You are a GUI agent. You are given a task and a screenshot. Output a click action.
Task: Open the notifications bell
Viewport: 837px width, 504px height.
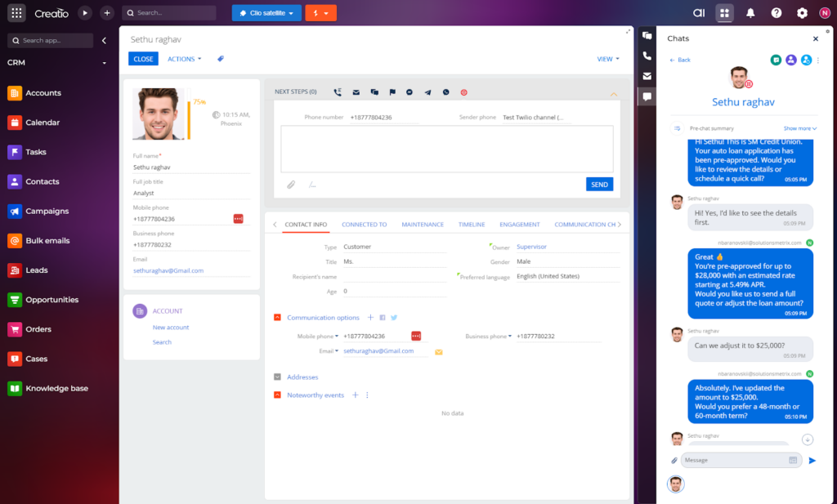(750, 13)
